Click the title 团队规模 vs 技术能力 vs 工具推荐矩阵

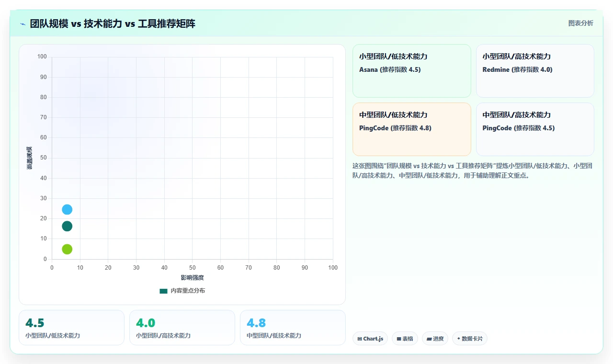click(113, 23)
